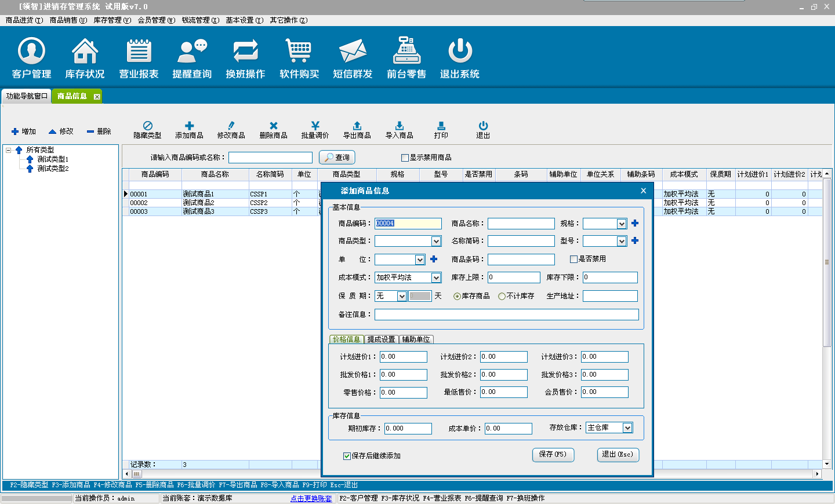Click the 库存状况 inventory status house icon

[x=85, y=52]
